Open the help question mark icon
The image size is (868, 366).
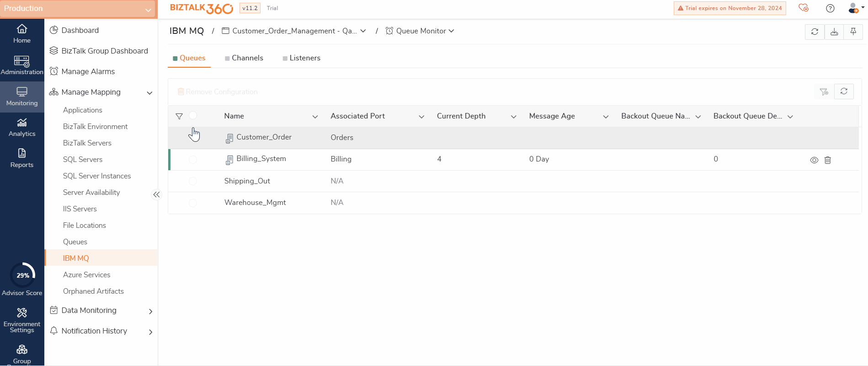point(830,8)
